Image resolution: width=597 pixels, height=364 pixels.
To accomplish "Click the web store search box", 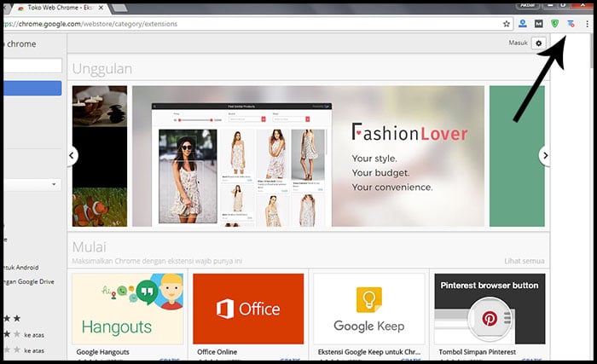I will click(x=32, y=66).
